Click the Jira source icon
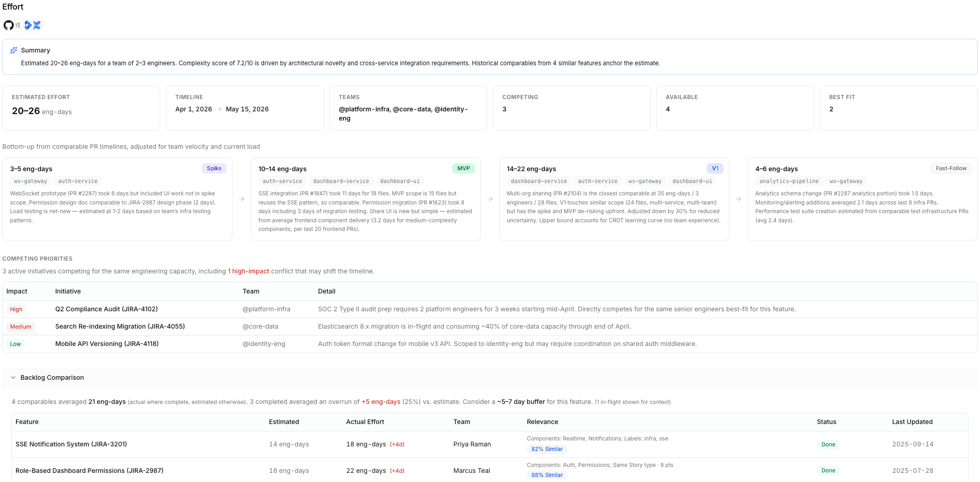This screenshot has width=980, height=482. [x=28, y=25]
